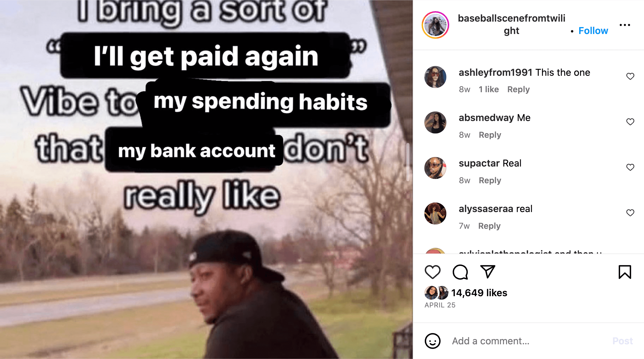644x359 pixels.
Task: Save post with the bookmark icon
Action: (x=625, y=272)
